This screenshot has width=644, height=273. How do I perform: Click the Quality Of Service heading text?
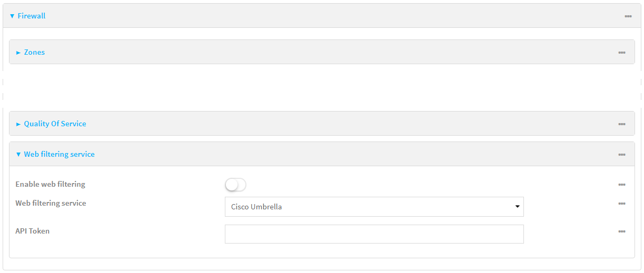[x=55, y=124]
